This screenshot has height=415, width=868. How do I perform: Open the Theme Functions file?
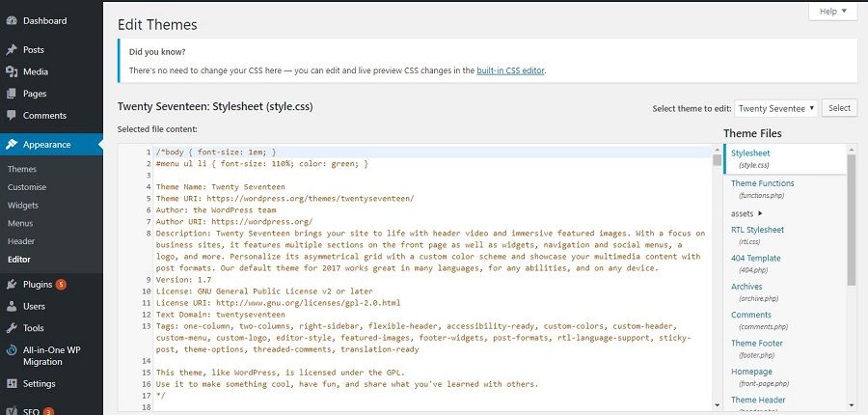point(762,183)
